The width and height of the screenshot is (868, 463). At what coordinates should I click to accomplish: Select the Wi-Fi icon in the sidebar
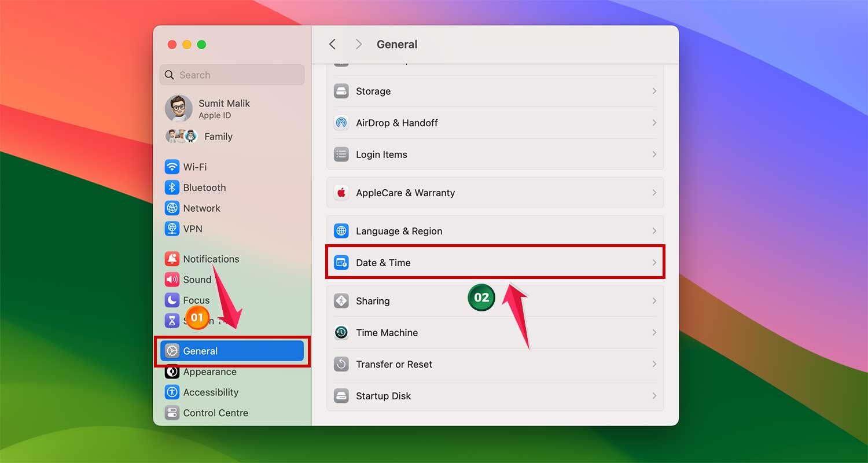pyautogui.click(x=172, y=167)
